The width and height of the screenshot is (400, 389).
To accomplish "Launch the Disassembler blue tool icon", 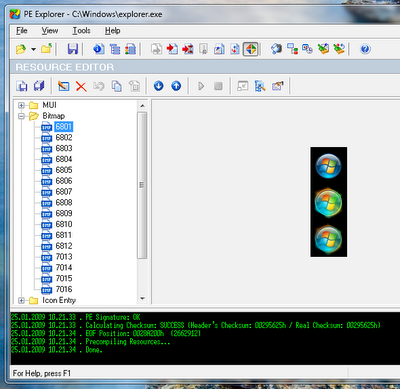I will pos(276,49).
